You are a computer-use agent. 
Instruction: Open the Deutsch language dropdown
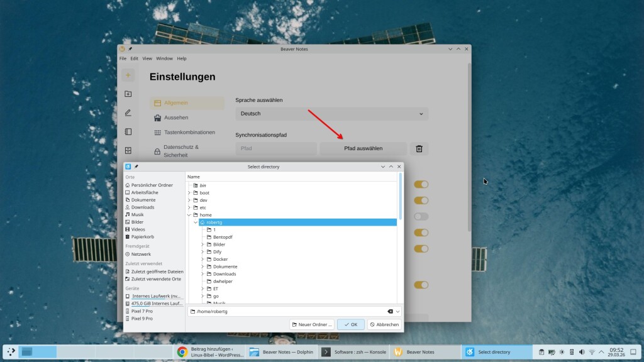[x=331, y=114]
